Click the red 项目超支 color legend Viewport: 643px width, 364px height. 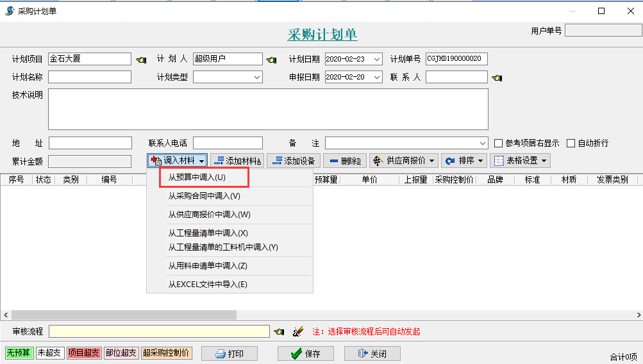click(83, 352)
